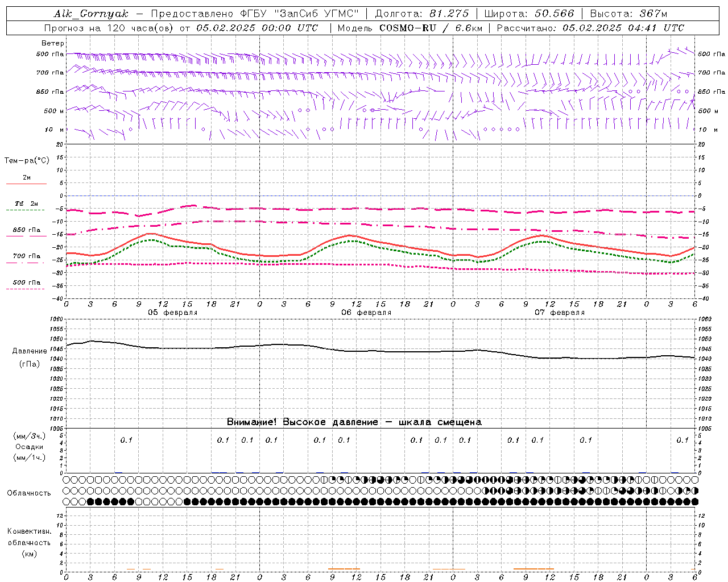Click the Осадки panel label
The height and width of the screenshot is (582, 728).
(30, 447)
